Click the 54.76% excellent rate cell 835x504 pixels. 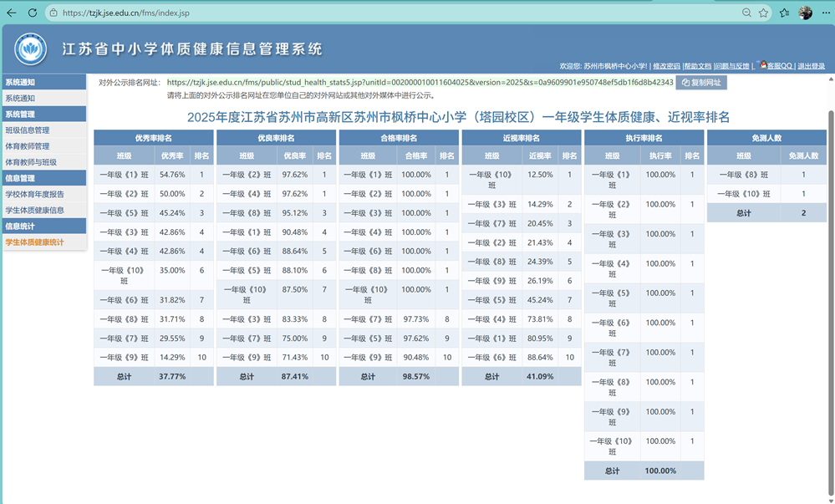pyautogui.click(x=172, y=174)
